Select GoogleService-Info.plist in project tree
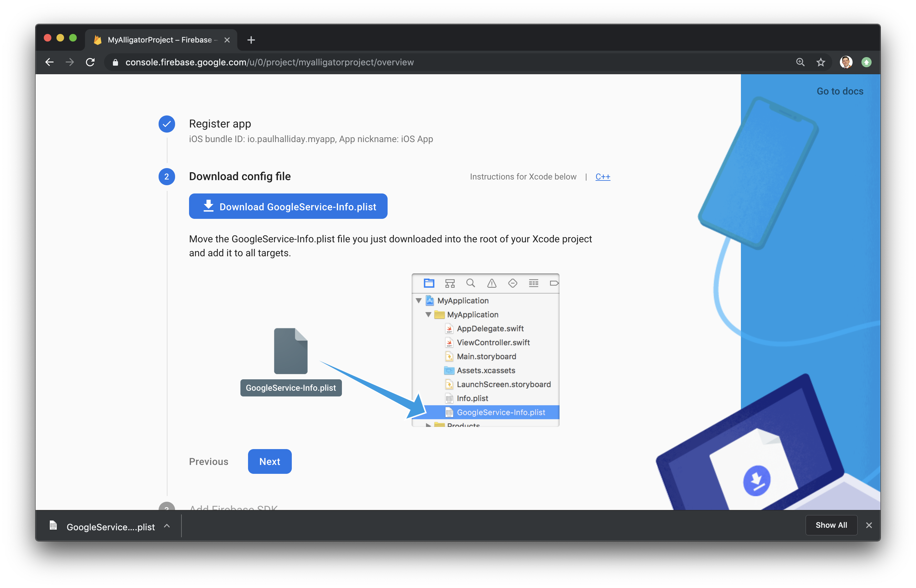916x588 pixels. 501,412
